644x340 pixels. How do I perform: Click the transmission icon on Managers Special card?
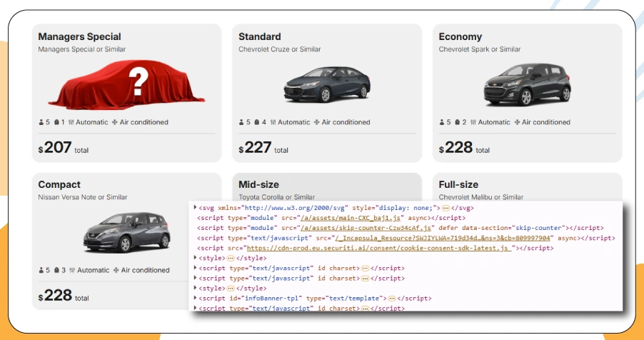71,122
